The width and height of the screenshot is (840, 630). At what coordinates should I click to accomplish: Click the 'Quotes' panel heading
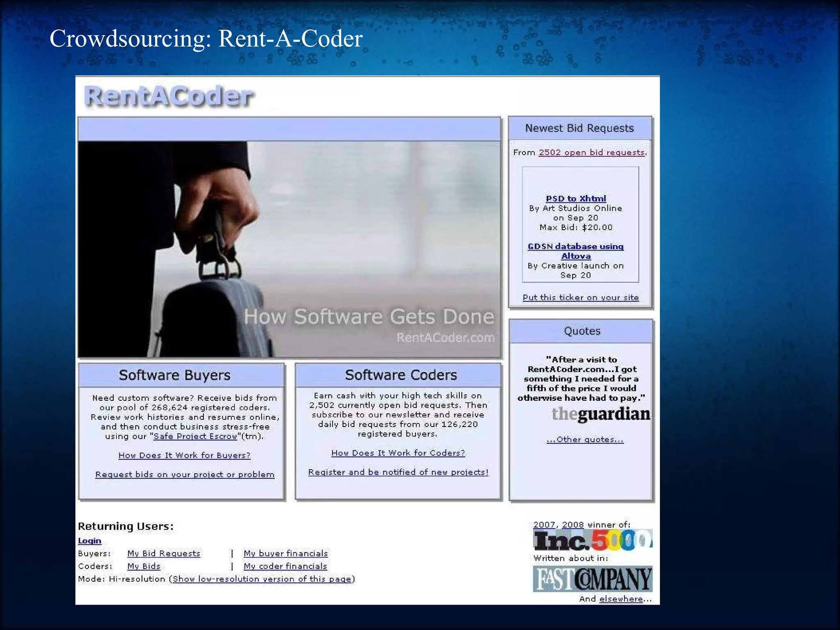point(582,331)
